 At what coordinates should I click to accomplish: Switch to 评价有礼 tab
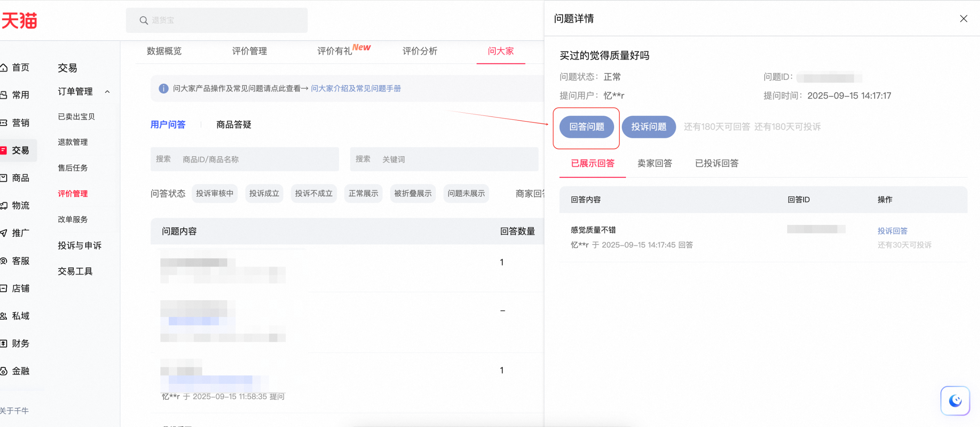(x=335, y=51)
